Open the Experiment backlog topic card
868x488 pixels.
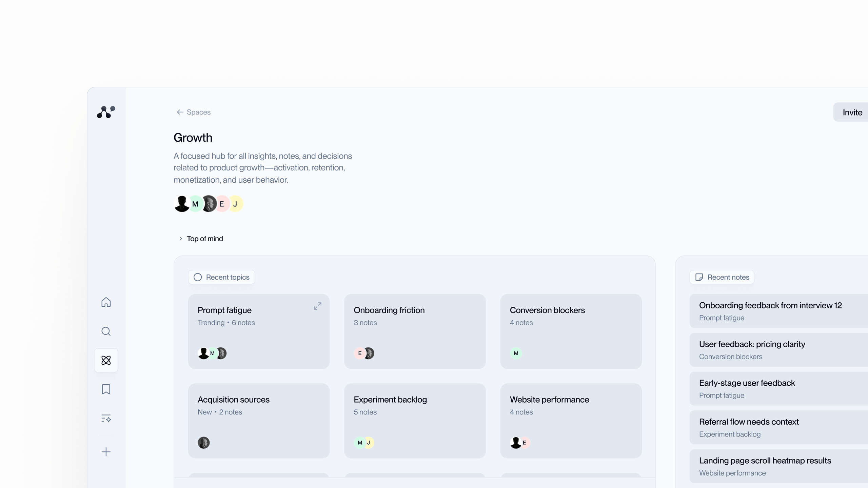[414, 420]
